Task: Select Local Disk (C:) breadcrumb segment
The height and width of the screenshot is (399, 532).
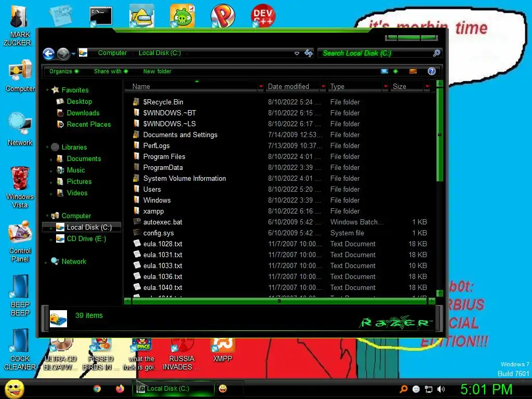Action: pyautogui.click(x=159, y=53)
